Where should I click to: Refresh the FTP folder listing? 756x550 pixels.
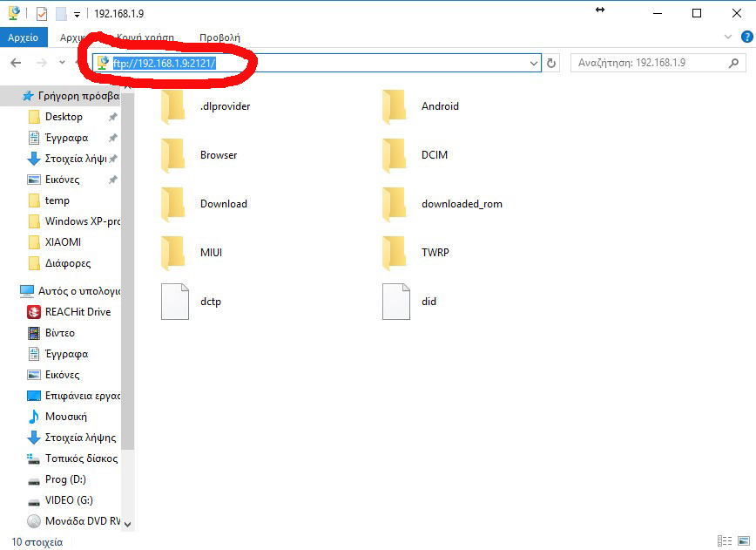551,64
